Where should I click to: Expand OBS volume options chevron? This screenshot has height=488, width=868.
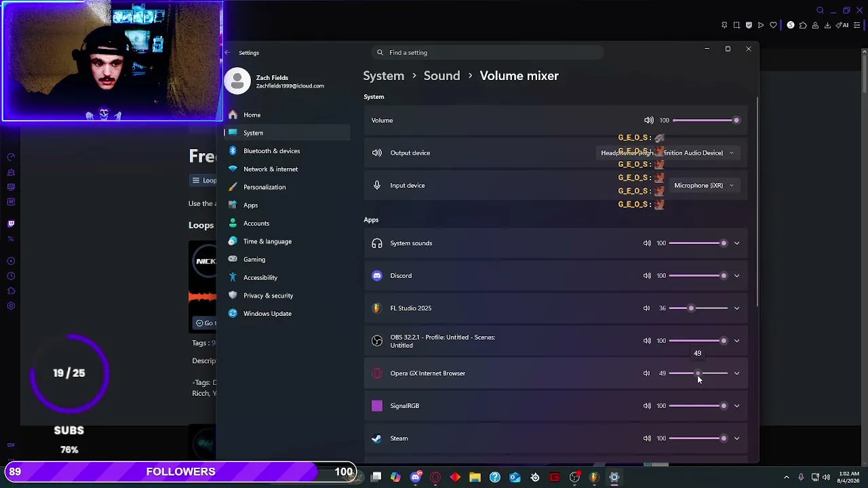point(736,341)
